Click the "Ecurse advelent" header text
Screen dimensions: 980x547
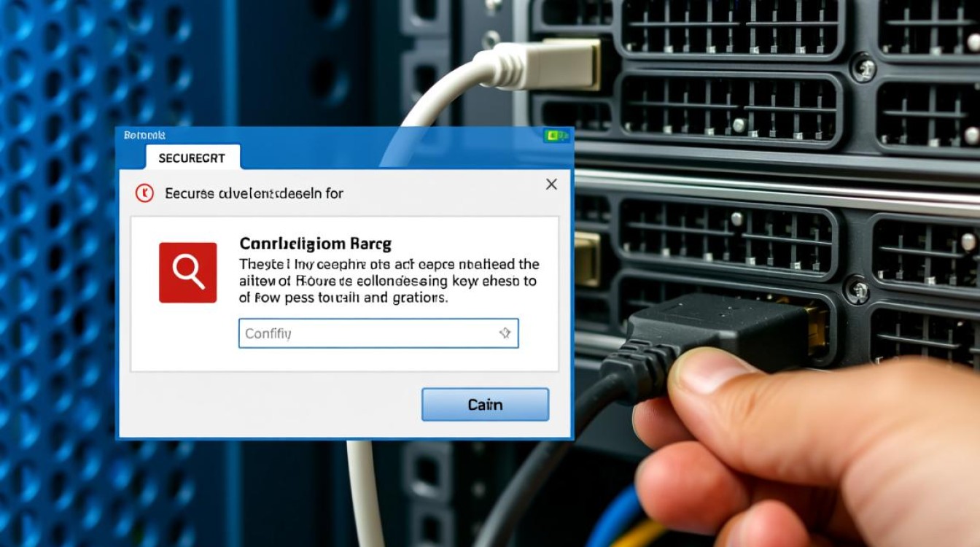(x=254, y=193)
